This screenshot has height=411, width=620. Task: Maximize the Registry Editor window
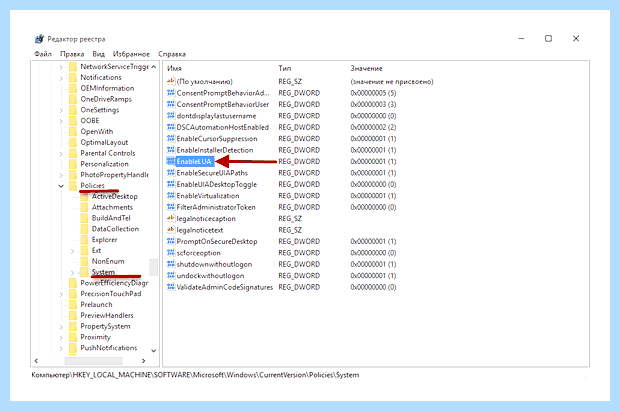click(548, 38)
